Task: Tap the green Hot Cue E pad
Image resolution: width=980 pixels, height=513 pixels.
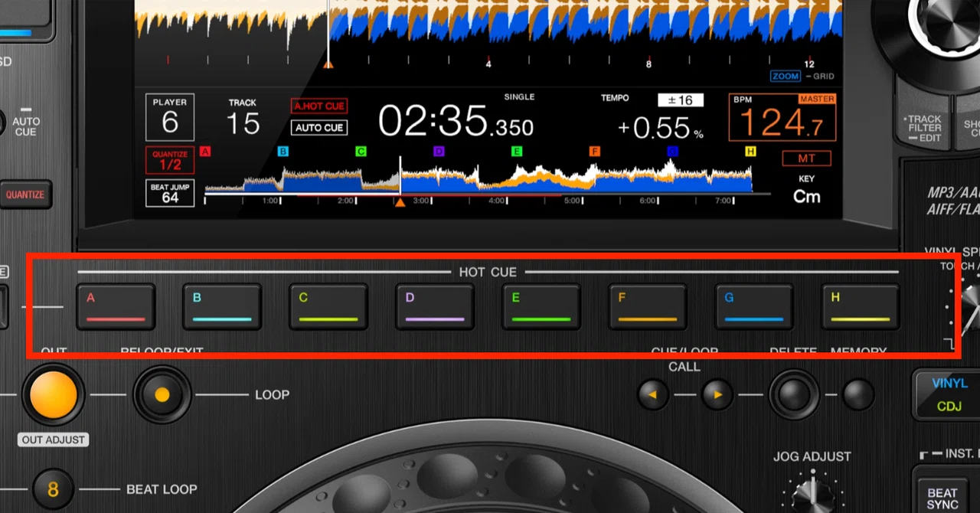Action: pyautogui.click(x=541, y=307)
